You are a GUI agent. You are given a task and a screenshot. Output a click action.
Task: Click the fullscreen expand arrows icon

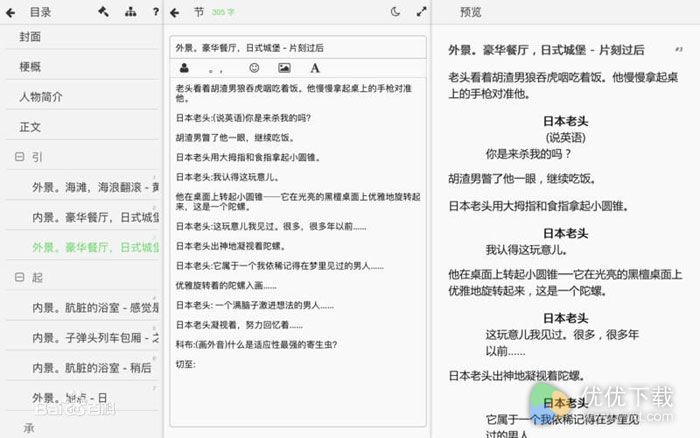click(x=421, y=12)
